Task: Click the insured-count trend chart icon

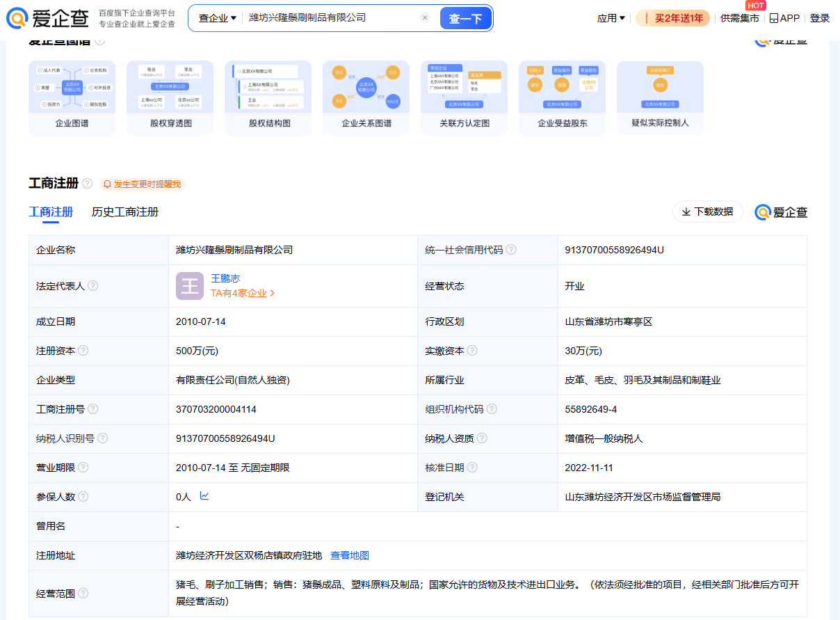Action: coord(204,496)
